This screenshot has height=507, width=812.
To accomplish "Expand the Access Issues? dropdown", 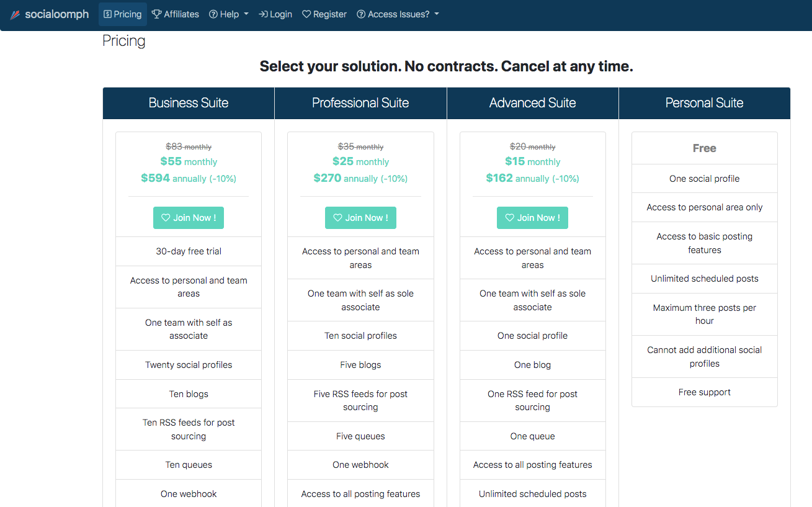I will coord(398,14).
